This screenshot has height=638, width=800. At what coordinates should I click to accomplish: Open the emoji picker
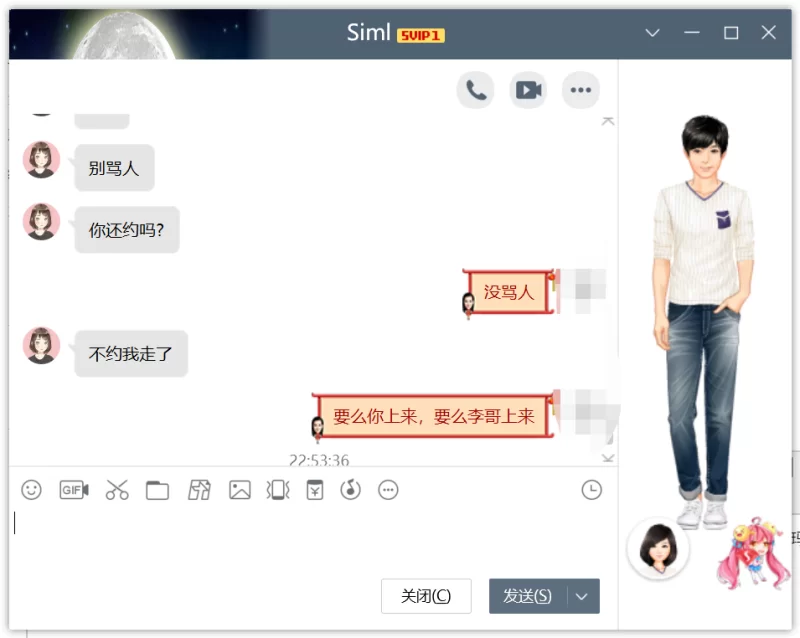(x=32, y=490)
